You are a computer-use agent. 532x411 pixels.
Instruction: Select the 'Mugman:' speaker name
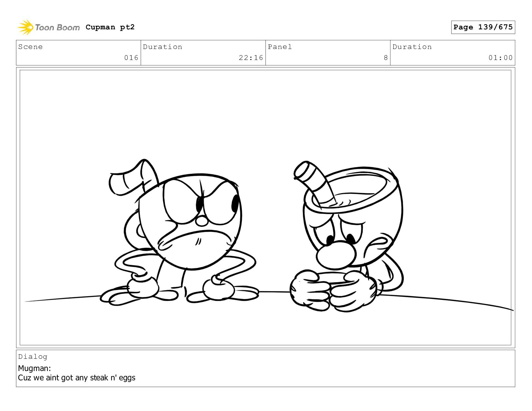(34, 368)
